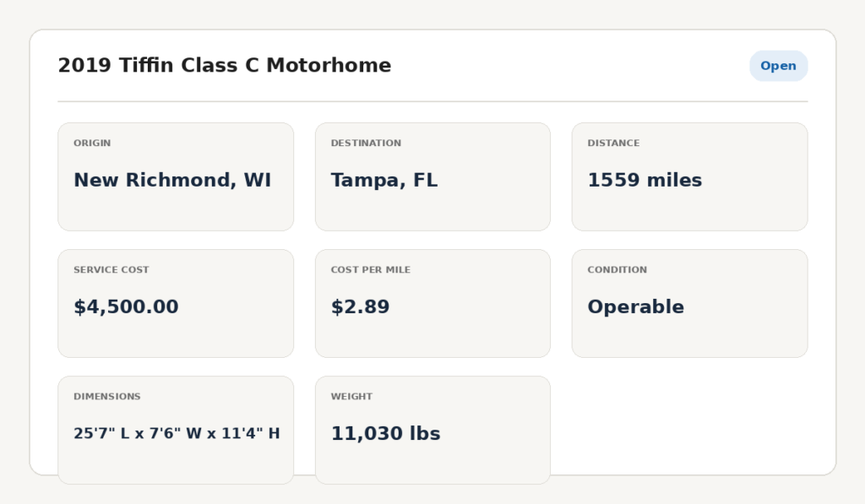Viewport: 865px width, 504px height.
Task: Select the listing title 2019 Tiffin Class C Motorhome
Action: click(225, 65)
